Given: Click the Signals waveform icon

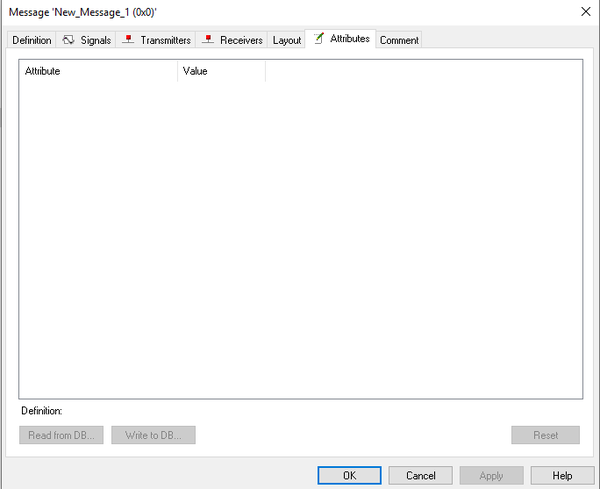Looking at the screenshot, I should (68, 40).
